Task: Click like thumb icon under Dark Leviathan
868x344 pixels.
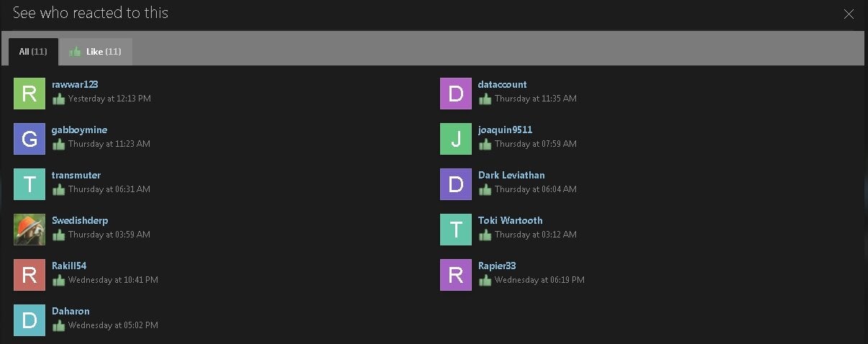Action: (485, 189)
